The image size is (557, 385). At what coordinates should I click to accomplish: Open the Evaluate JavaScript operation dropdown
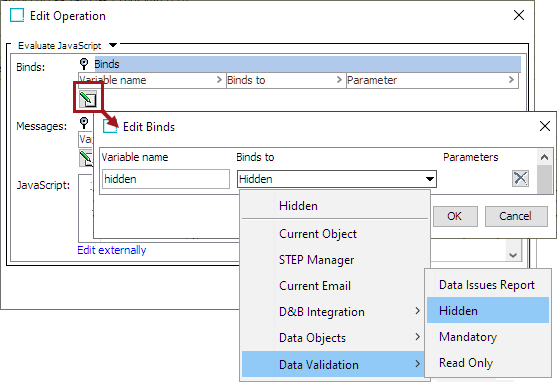(x=113, y=45)
